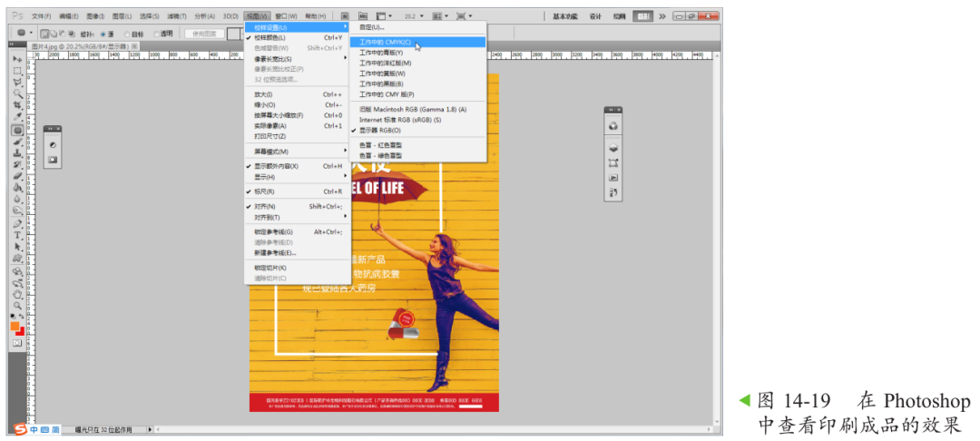Select the Crop tool
This screenshot has width=980, height=441.
click(17, 105)
